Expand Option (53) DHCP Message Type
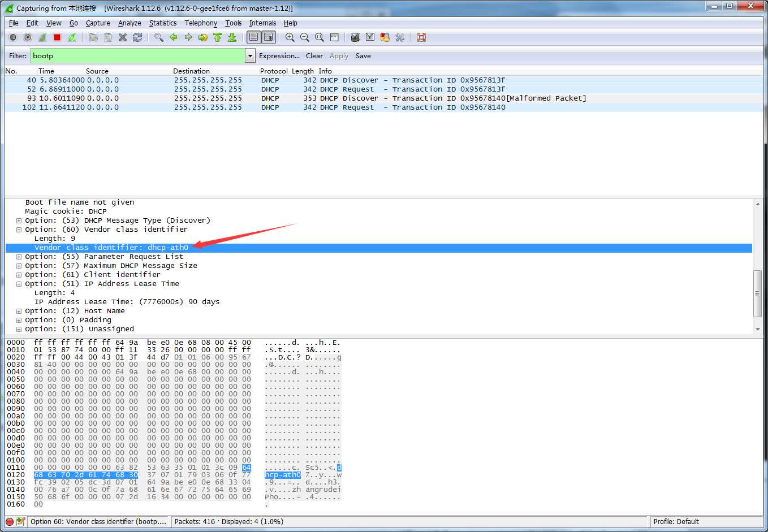Screen dimensions: 768x532 19,220
